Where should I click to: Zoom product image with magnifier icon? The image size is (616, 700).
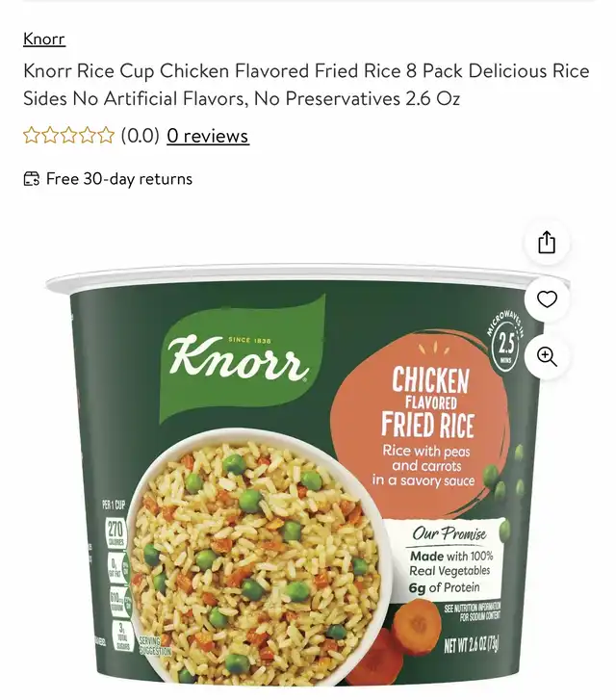click(547, 356)
